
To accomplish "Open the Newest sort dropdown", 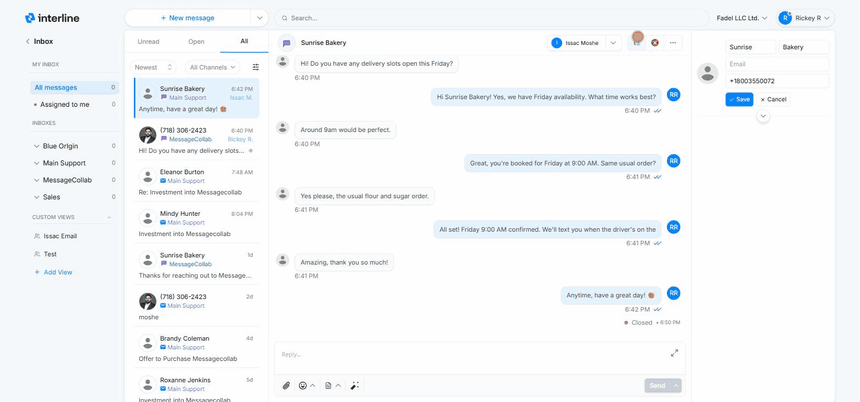I will tap(153, 67).
